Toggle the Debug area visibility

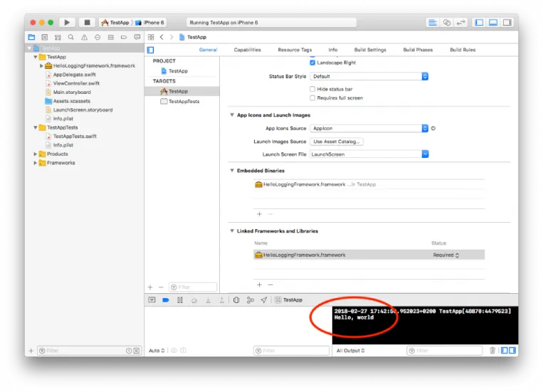pos(493,23)
